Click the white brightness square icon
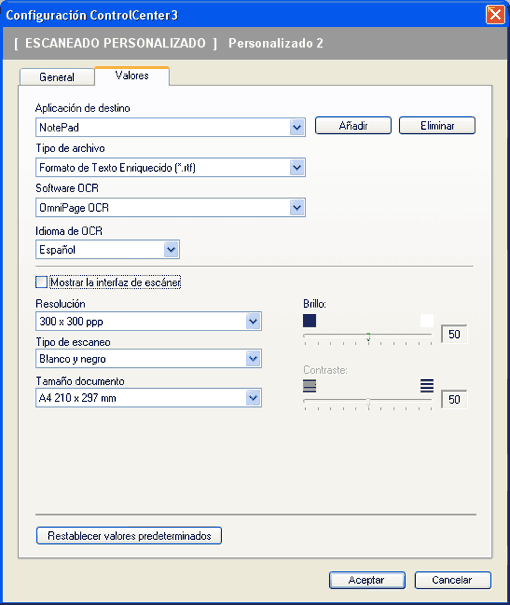 click(x=427, y=321)
